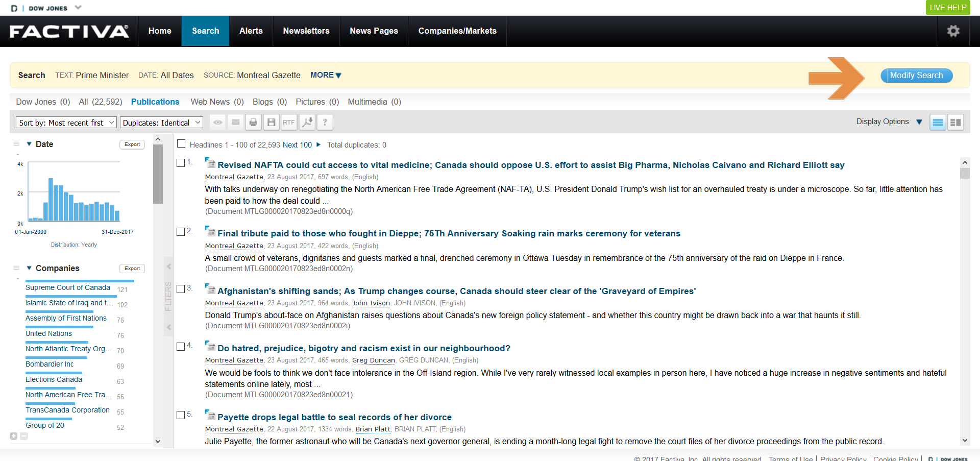Go to the Home tab
The image size is (980, 461).
160,31
